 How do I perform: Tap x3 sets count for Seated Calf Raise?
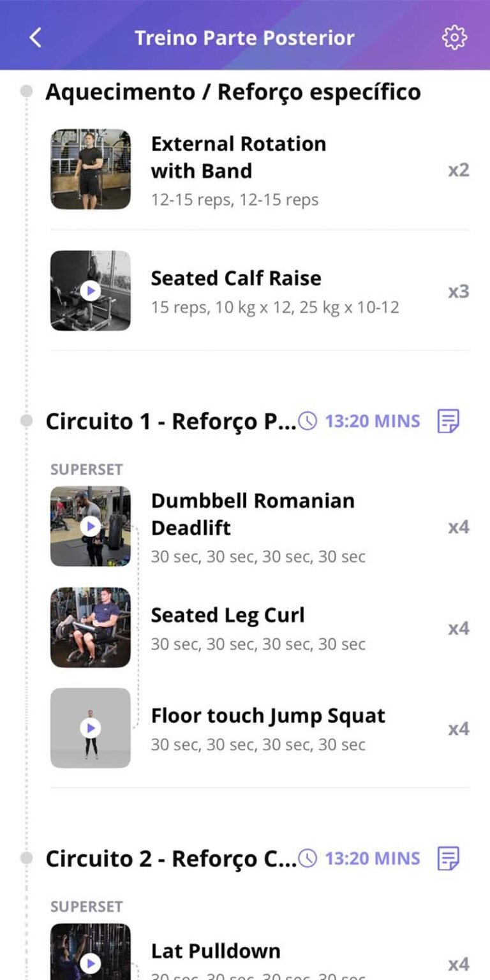[x=459, y=292]
